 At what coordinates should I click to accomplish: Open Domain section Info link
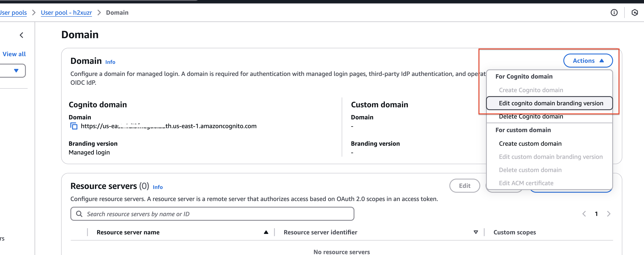tap(110, 62)
